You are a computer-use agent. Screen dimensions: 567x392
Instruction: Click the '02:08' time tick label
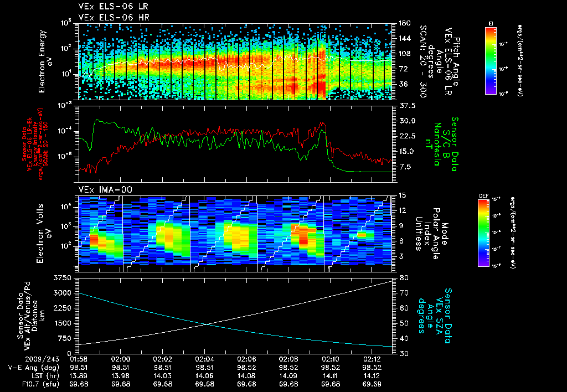point(288,359)
